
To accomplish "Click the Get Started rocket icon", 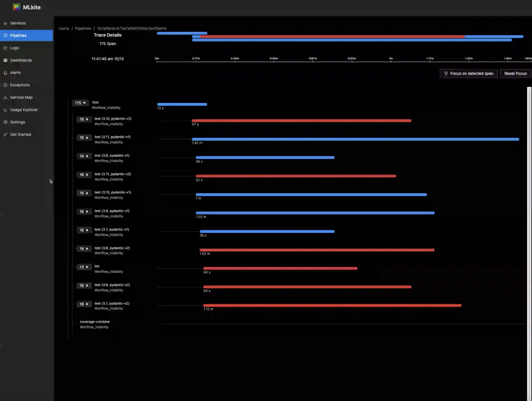I will click(5, 135).
